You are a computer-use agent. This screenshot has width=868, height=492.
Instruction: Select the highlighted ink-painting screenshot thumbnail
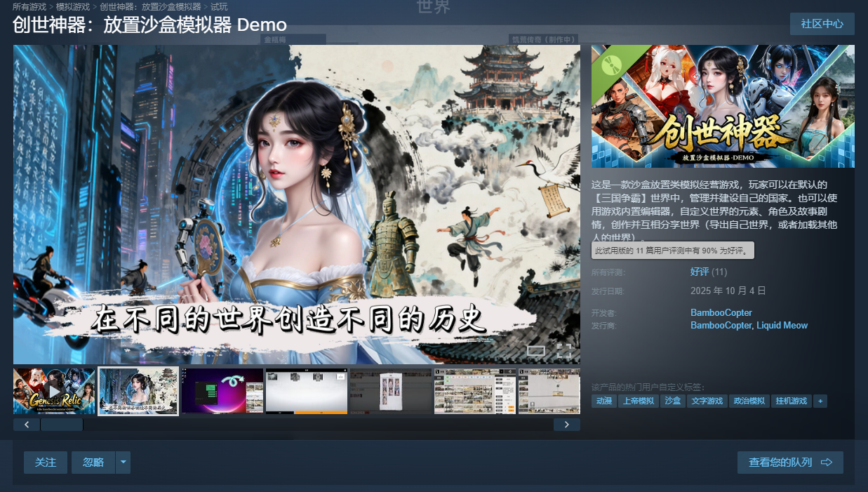[138, 391]
